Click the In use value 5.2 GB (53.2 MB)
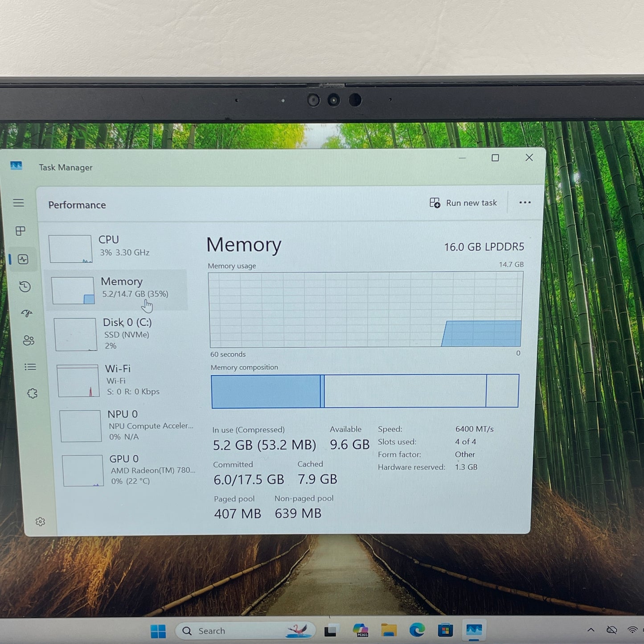644x644 pixels. [x=264, y=445]
